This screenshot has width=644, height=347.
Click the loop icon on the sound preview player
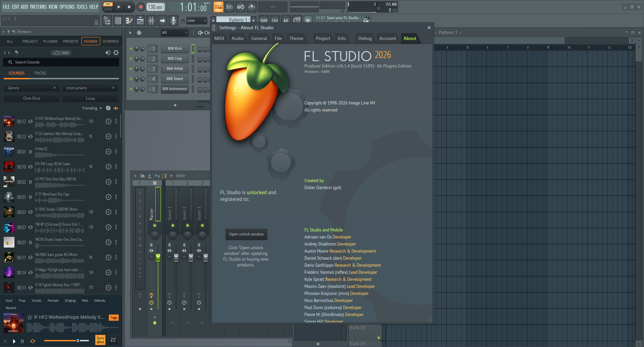pyautogui.click(x=33, y=341)
